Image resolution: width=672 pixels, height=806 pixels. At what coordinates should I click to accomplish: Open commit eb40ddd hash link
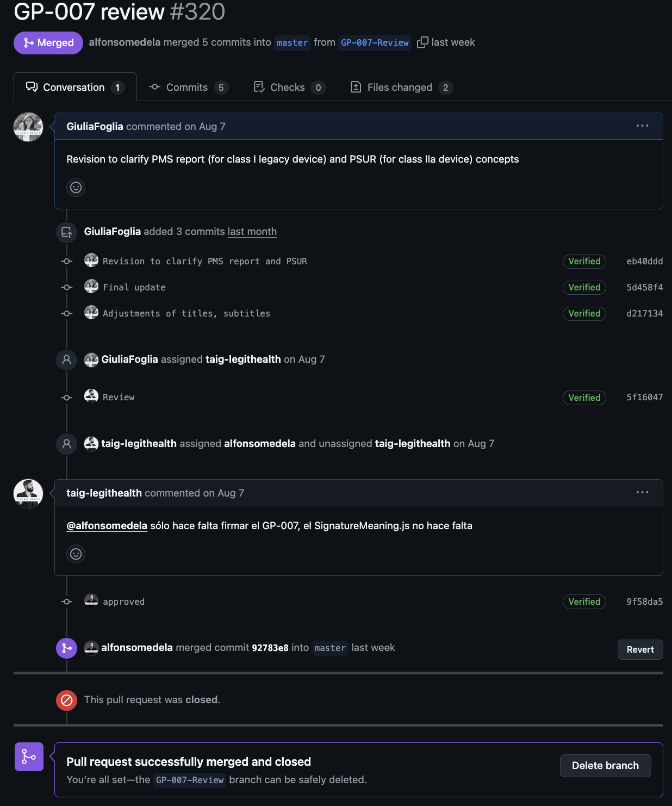[x=644, y=262]
